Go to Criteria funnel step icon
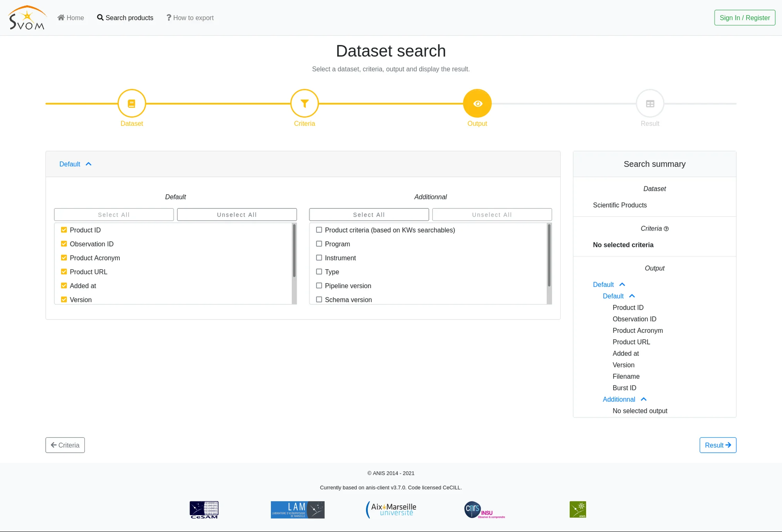Screen dimensions: 782x532 pos(305,104)
